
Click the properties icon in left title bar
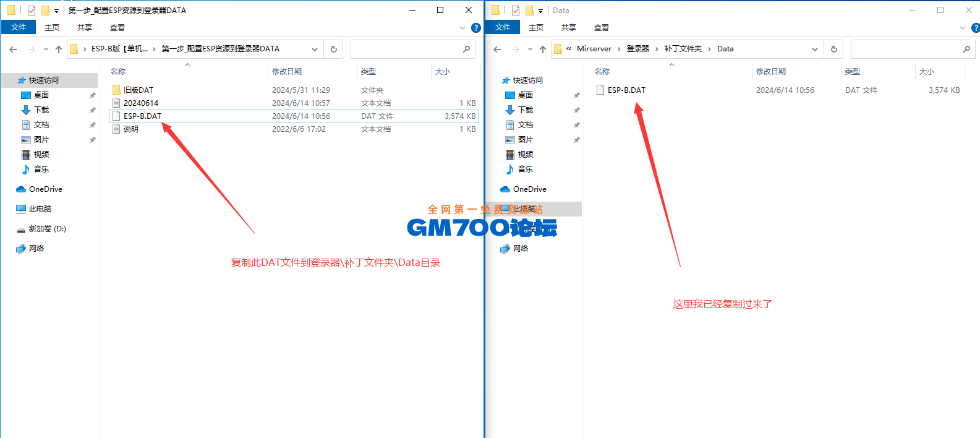click(32, 11)
